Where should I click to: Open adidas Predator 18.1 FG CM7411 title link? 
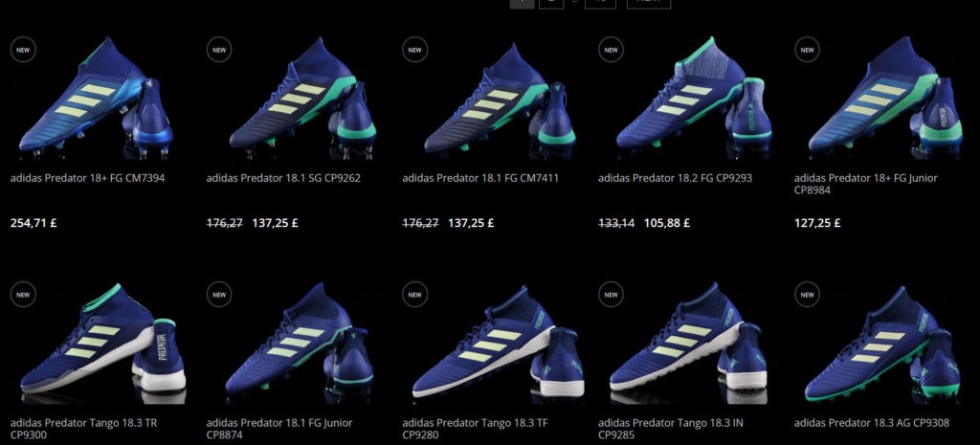point(480,178)
